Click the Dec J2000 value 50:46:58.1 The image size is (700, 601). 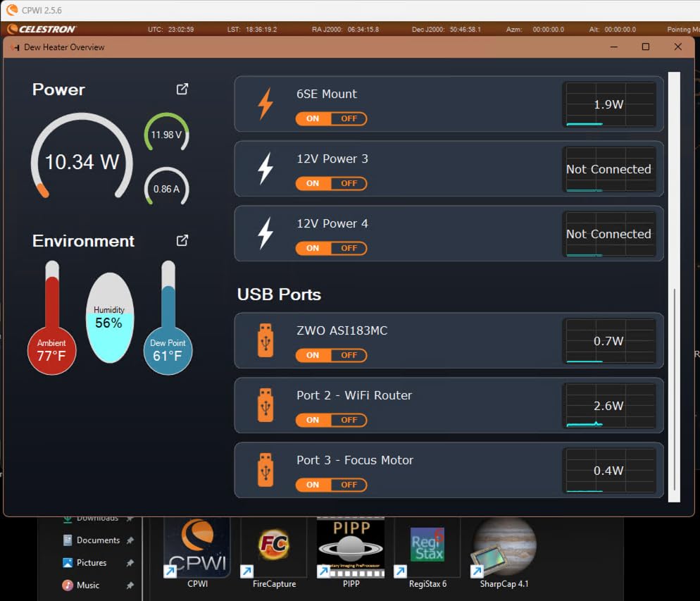tap(465, 30)
